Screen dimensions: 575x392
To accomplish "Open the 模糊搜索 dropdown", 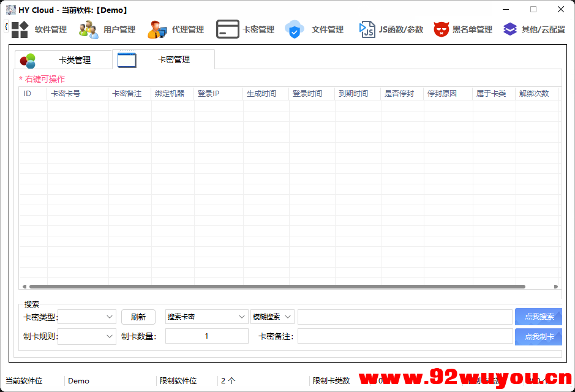I will click(x=272, y=317).
